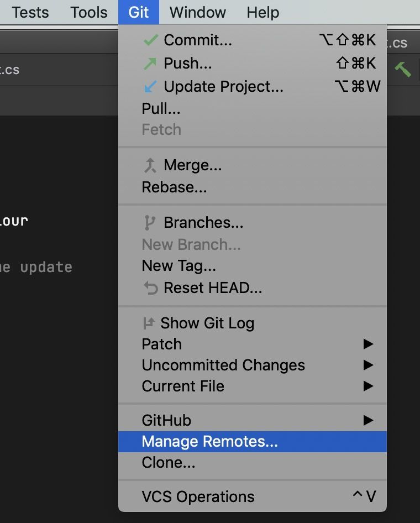Open the Tools menu
Viewport: 420px width, 523px height.
coord(88,12)
